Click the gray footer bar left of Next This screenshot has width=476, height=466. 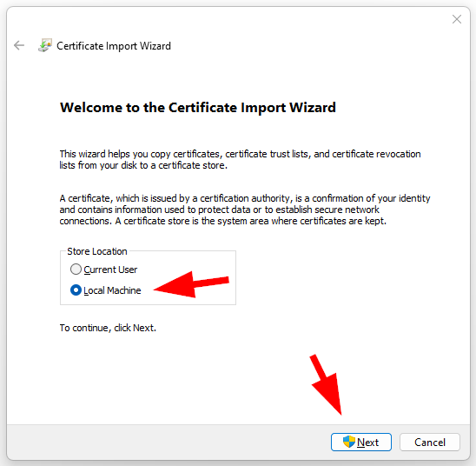point(167,442)
